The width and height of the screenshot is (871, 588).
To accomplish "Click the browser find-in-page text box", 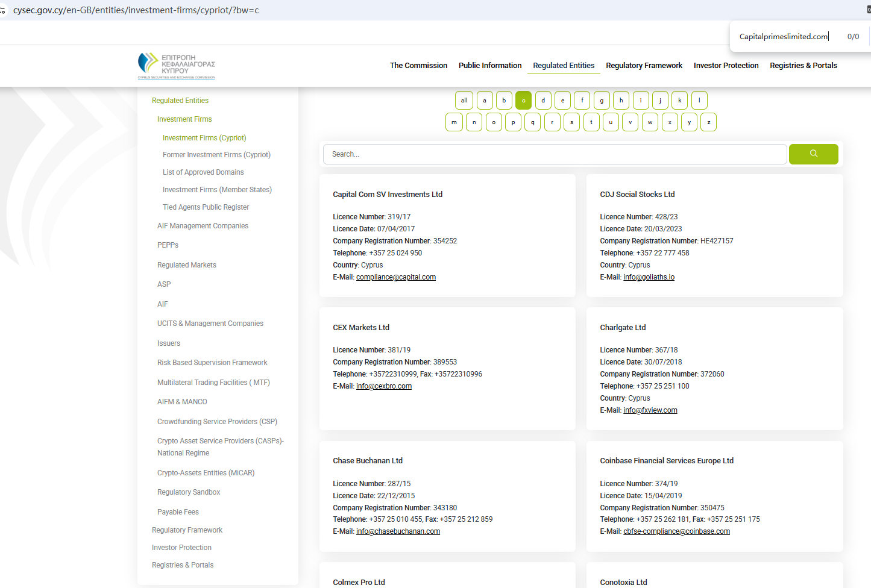I will [x=784, y=37].
